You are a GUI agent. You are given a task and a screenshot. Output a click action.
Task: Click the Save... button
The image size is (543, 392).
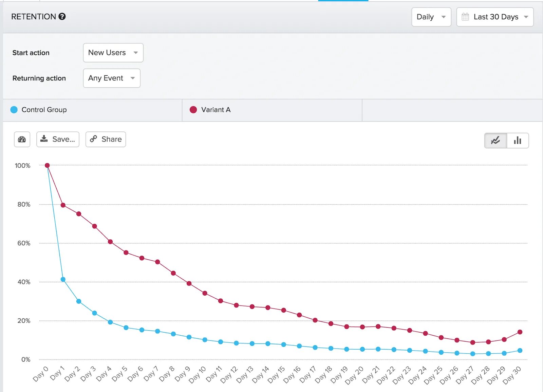(58, 139)
